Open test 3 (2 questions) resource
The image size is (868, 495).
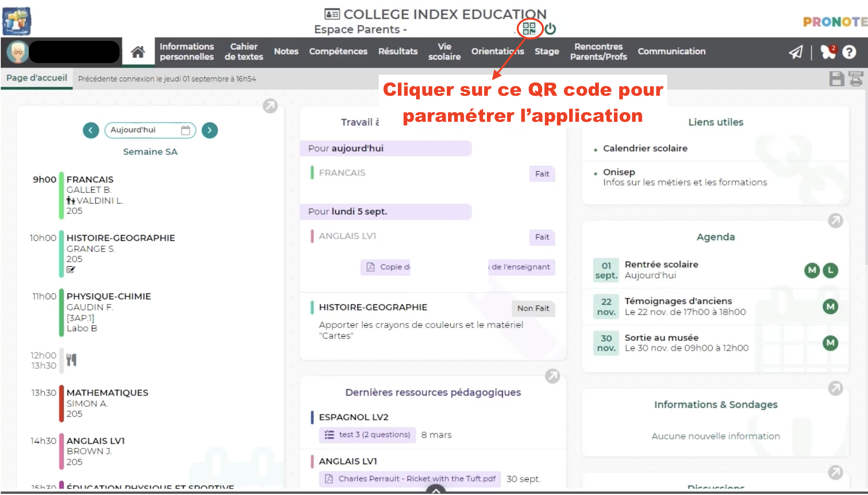(x=367, y=435)
